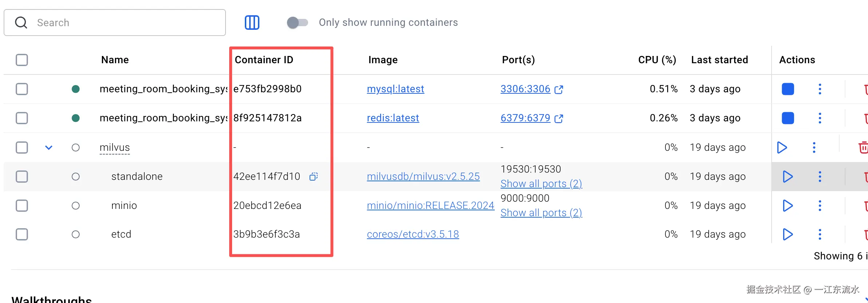Start the standalone container using the play icon
The height and width of the screenshot is (303, 868).
click(x=788, y=177)
